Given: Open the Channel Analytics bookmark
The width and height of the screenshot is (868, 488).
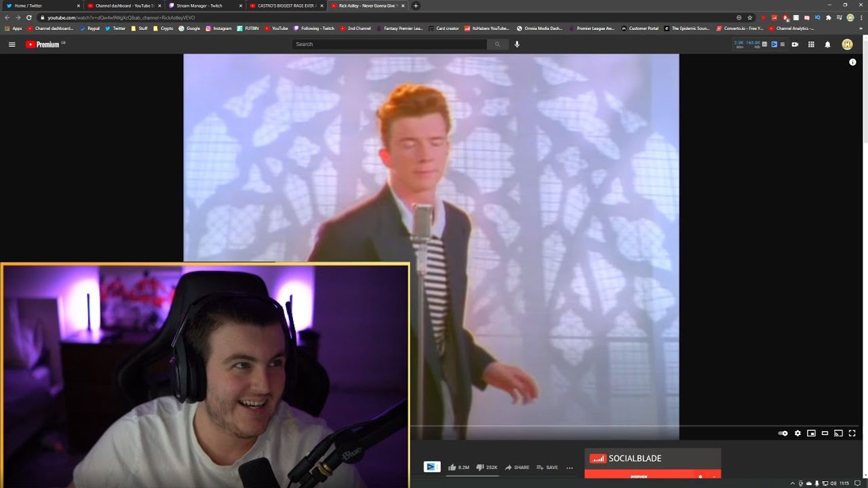Looking at the screenshot, I should point(792,28).
